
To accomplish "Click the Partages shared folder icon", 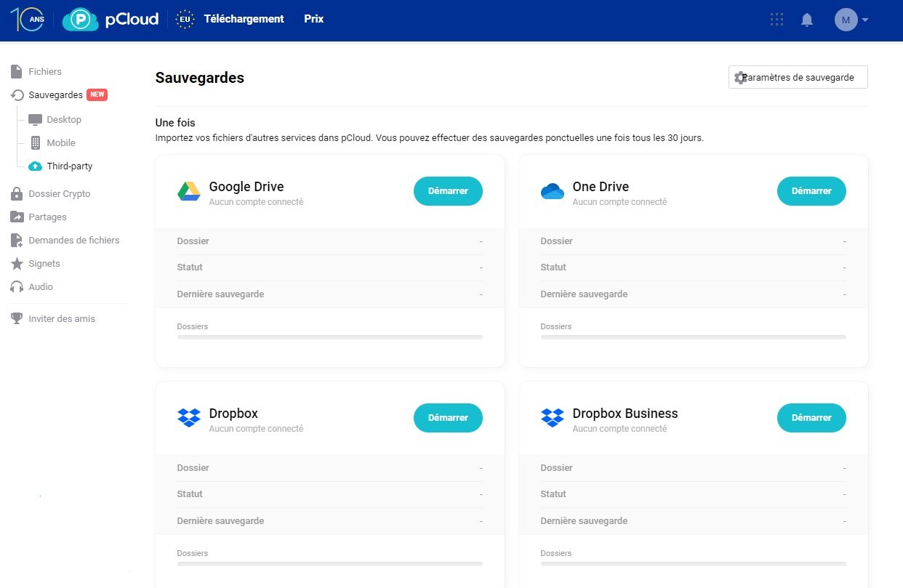I will [x=17, y=217].
